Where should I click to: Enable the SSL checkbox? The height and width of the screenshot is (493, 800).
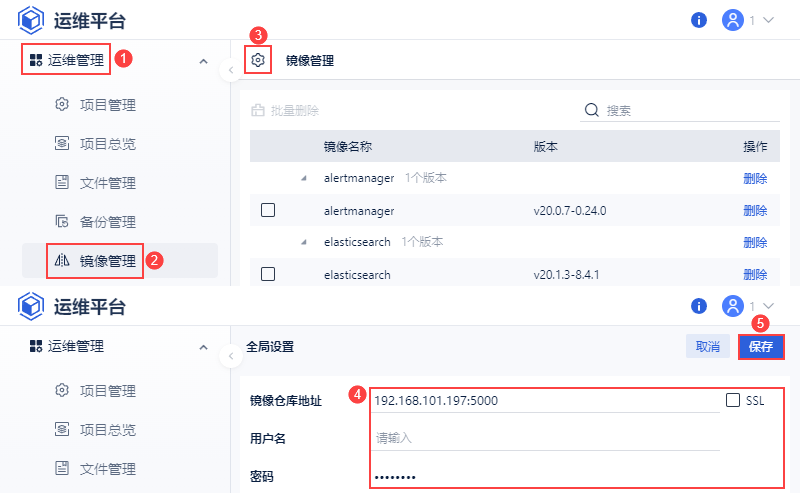click(x=732, y=400)
